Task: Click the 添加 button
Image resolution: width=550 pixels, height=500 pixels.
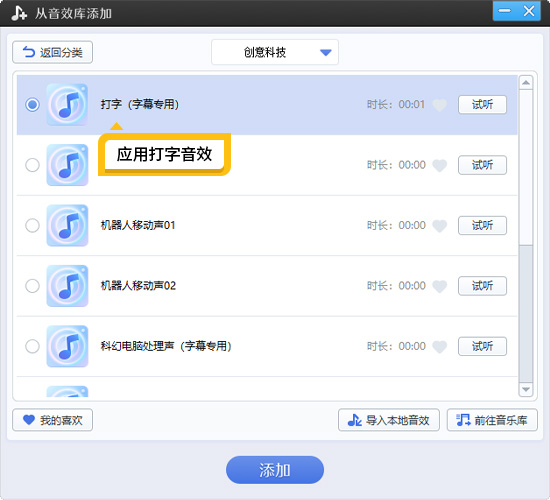Action: click(x=275, y=470)
